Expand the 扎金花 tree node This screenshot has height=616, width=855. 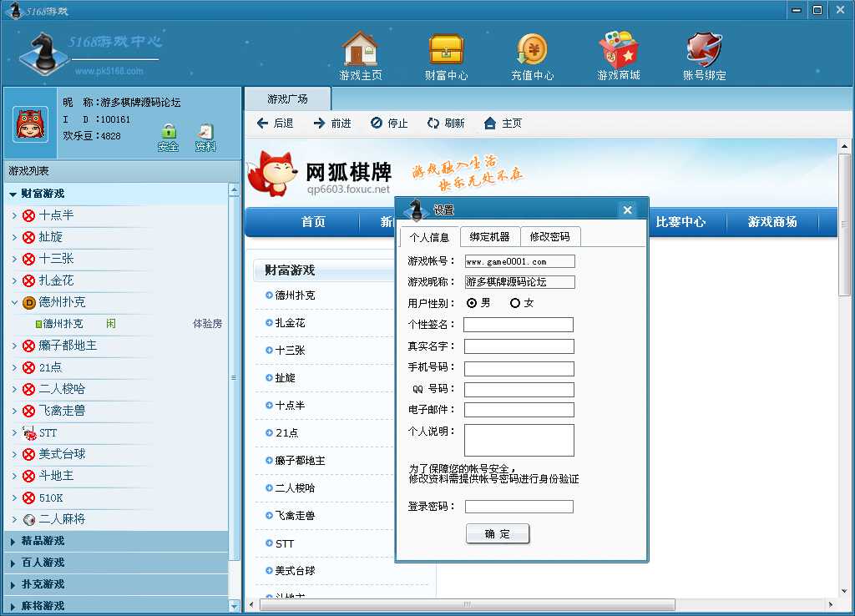click(x=14, y=281)
